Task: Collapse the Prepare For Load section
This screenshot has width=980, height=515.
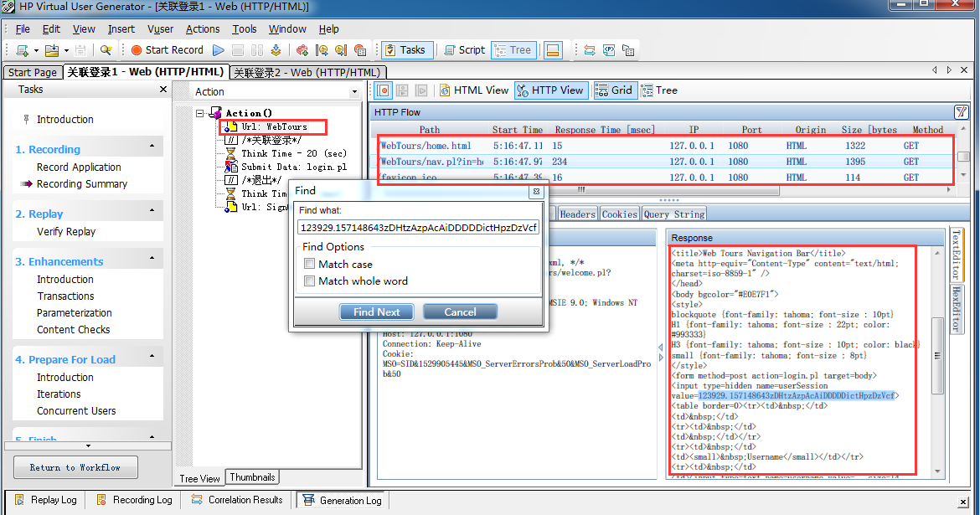Action: pyautogui.click(x=152, y=356)
